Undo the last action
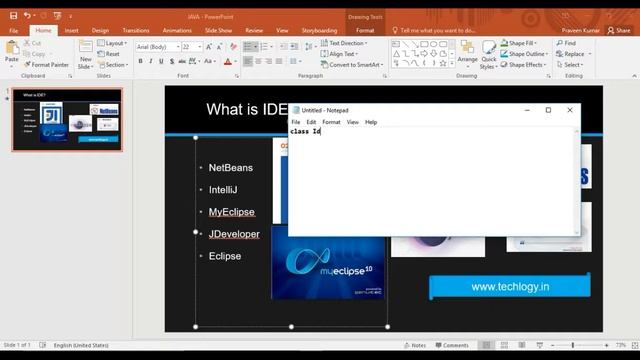This screenshot has width=640, height=360. [27, 16]
